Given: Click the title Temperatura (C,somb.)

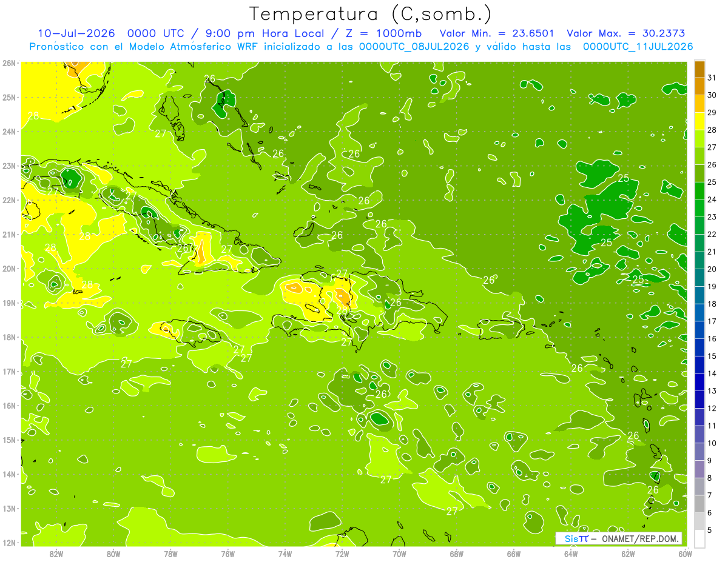Looking at the screenshot, I should click(x=371, y=15).
